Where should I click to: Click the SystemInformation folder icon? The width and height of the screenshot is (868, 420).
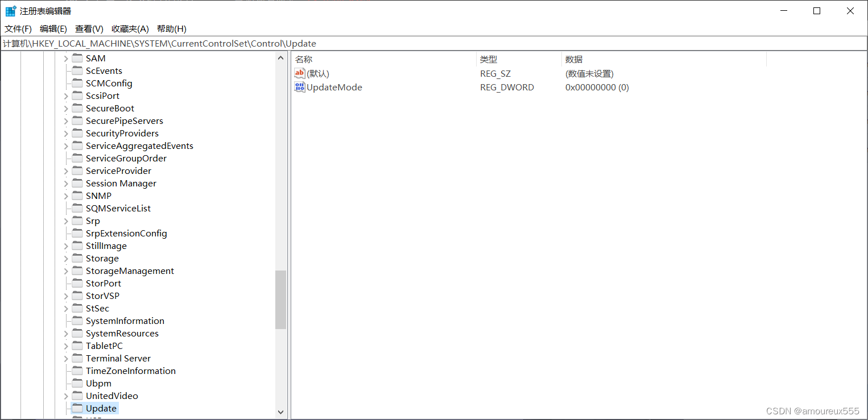[x=77, y=321]
